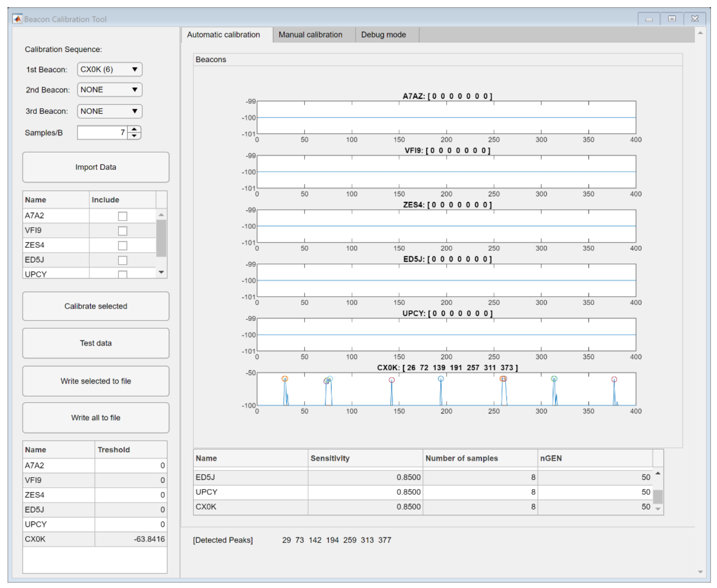Click the main panel scroll-down arrow
This screenshot has width=717, height=588.
point(700,572)
